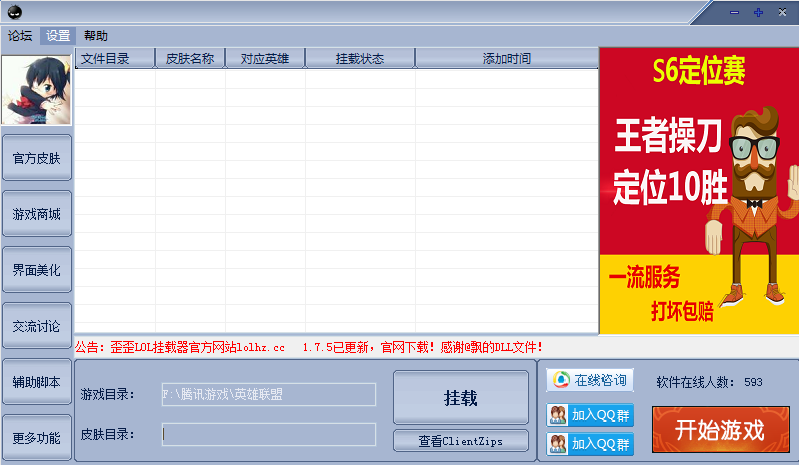Close the application window
799x465 pixels.
[782, 12]
